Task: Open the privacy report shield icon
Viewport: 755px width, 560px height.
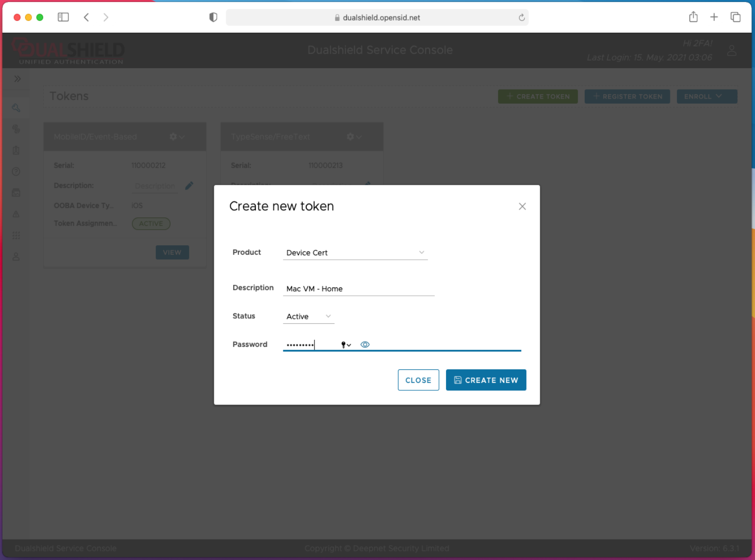Action: point(213,18)
